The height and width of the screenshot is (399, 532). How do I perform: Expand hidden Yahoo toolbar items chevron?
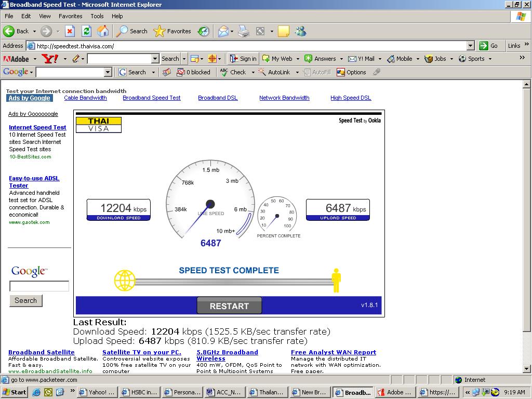click(x=522, y=58)
